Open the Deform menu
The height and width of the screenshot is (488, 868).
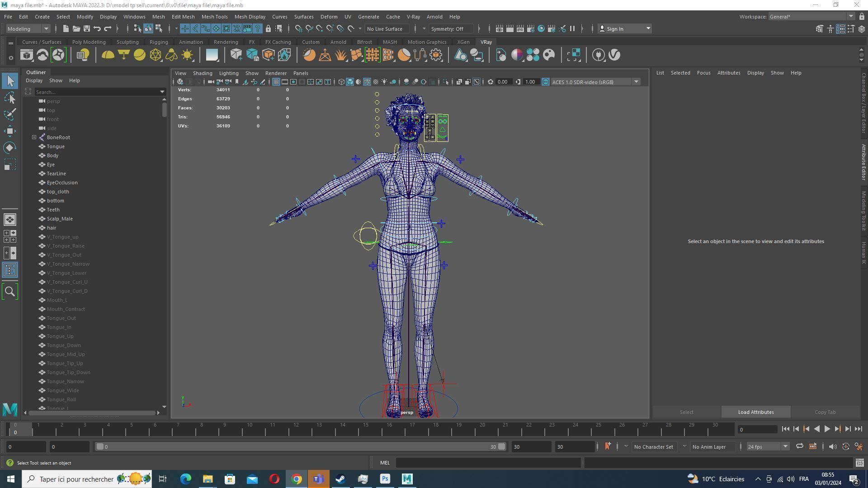tap(329, 17)
